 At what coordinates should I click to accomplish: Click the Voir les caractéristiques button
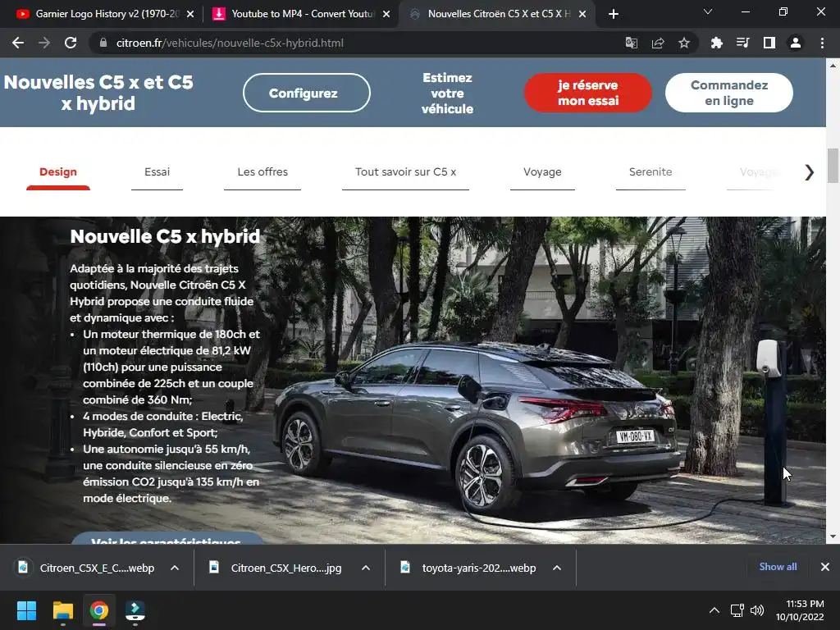coord(167,538)
